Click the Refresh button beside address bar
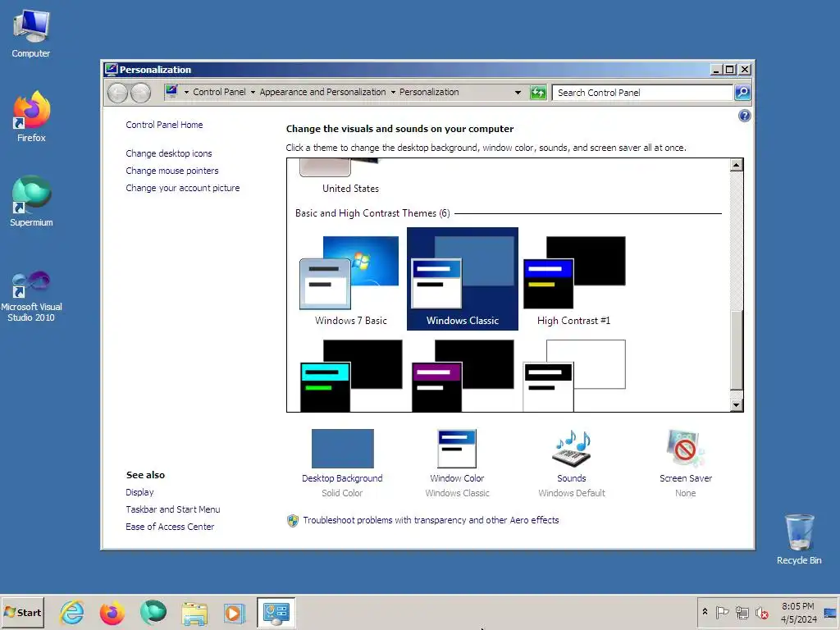 tap(538, 93)
